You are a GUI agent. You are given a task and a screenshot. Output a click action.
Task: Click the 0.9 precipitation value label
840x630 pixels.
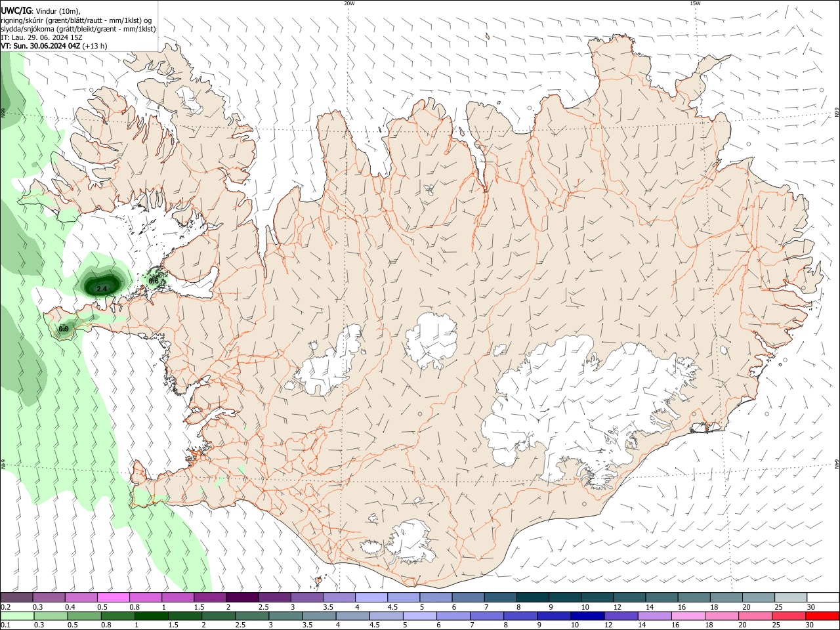pos(64,329)
